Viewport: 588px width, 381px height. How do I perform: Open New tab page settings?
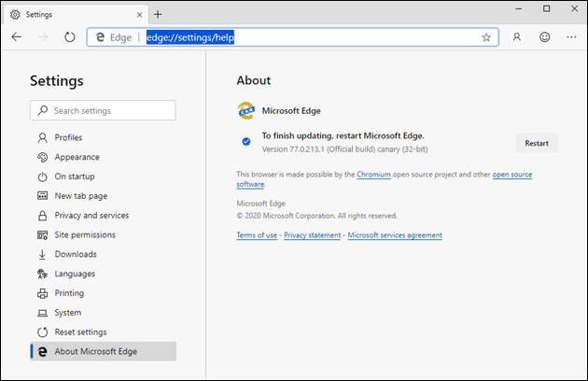103,196
